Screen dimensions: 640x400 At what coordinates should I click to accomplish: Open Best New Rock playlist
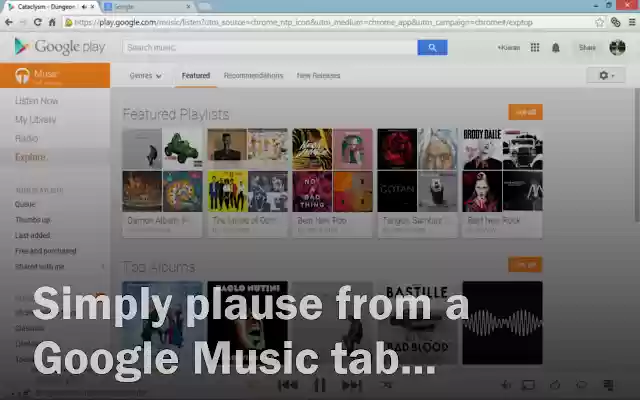tap(502, 183)
